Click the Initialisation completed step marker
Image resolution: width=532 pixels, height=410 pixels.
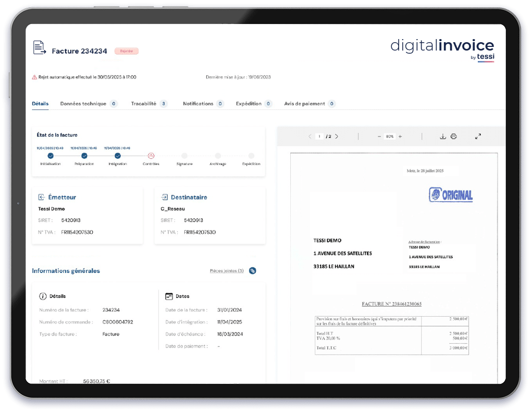click(x=51, y=156)
